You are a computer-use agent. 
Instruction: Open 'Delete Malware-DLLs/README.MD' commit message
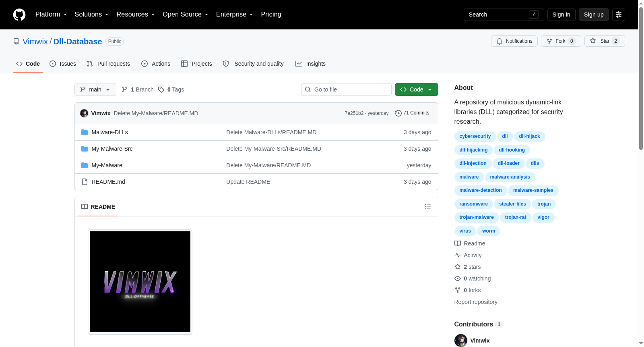click(x=271, y=132)
